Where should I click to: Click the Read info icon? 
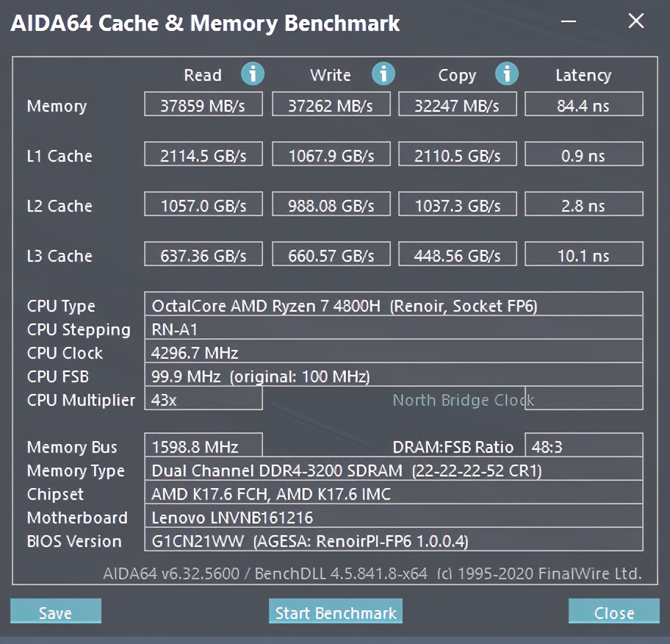(x=253, y=74)
